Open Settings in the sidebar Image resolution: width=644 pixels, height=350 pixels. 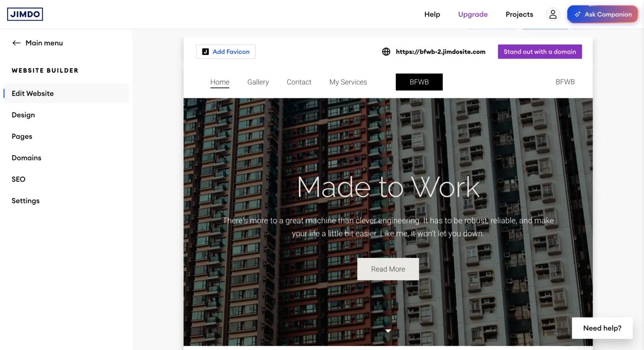click(25, 201)
